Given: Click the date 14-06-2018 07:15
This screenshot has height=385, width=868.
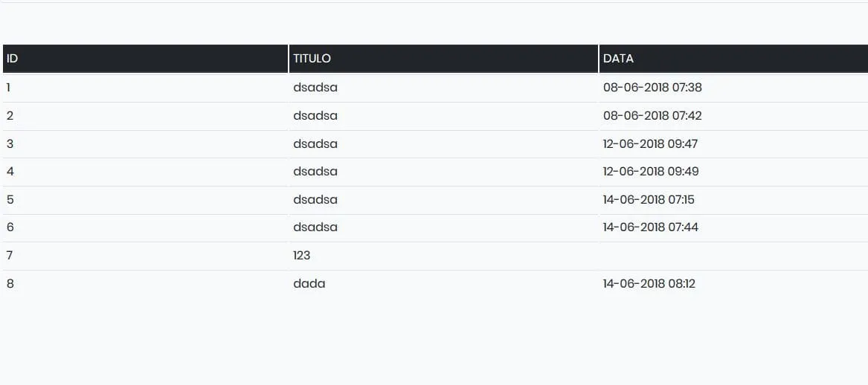Looking at the screenshot, I should tap(649, 199).
